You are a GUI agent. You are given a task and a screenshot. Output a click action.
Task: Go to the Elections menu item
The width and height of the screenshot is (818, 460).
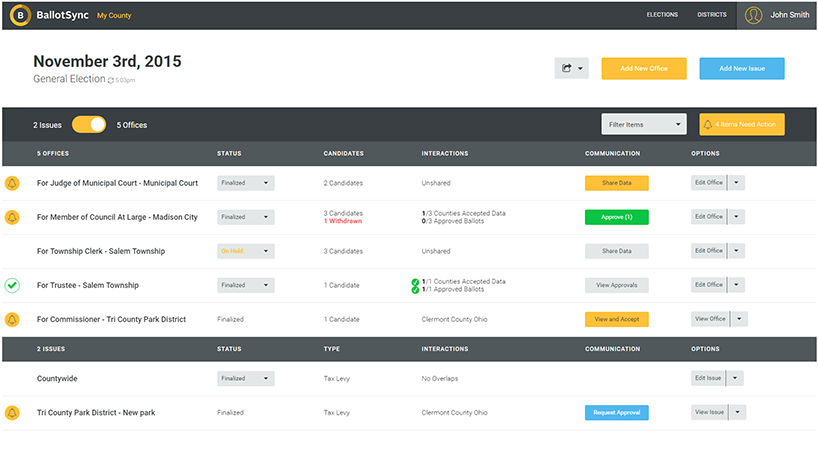point(662,15)
